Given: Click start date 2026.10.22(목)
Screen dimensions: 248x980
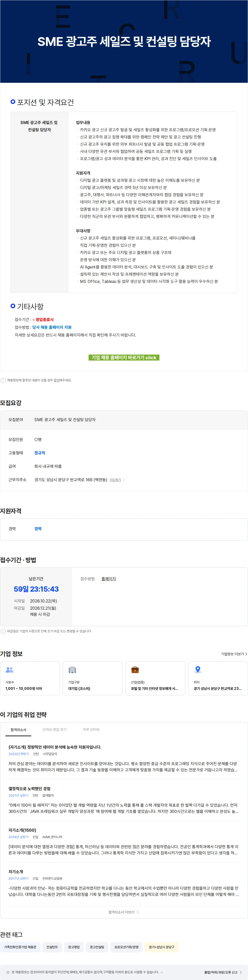Looking at the screenshot, I should coord(43,601).
